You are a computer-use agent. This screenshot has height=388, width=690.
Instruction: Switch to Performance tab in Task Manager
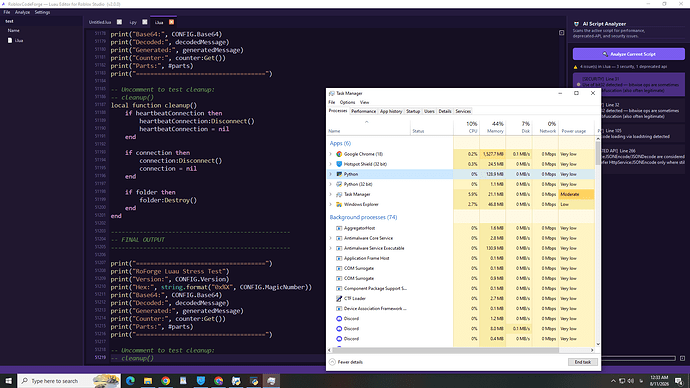pos(363,111)
